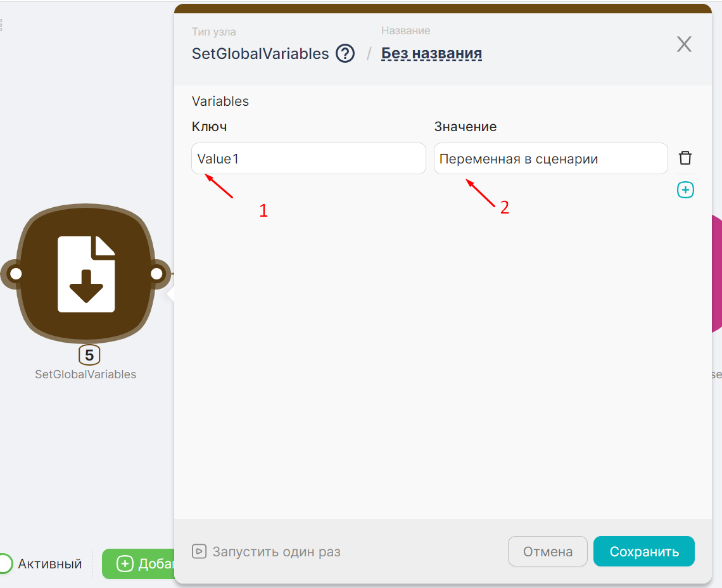Viewport: 722px width, 588px height.
Task: Click the node's right output connector
Action: click(156, 274)
